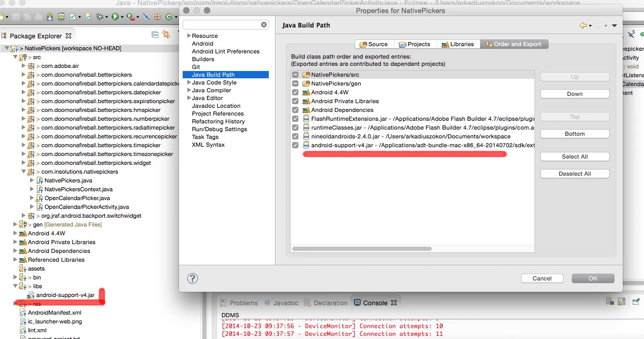Expand the Referenced Libraries node
The width and height of the screenshot is (644, 339).
tap(15, 260)
